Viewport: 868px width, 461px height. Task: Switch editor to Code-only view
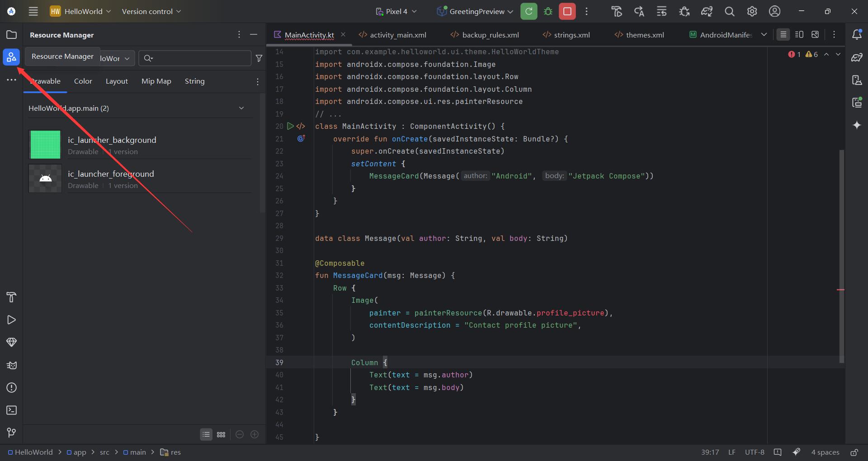[x=783, y=34]
